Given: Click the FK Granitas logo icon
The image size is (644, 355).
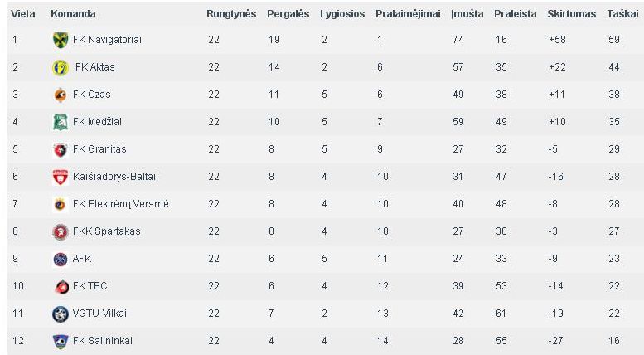Looking at the screenshot, I should coord(61,149).
